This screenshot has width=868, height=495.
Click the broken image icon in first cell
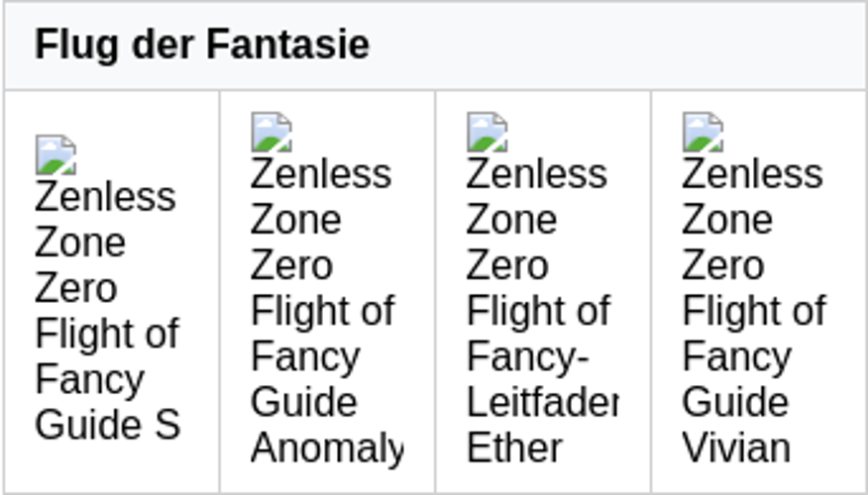(55, 154)
